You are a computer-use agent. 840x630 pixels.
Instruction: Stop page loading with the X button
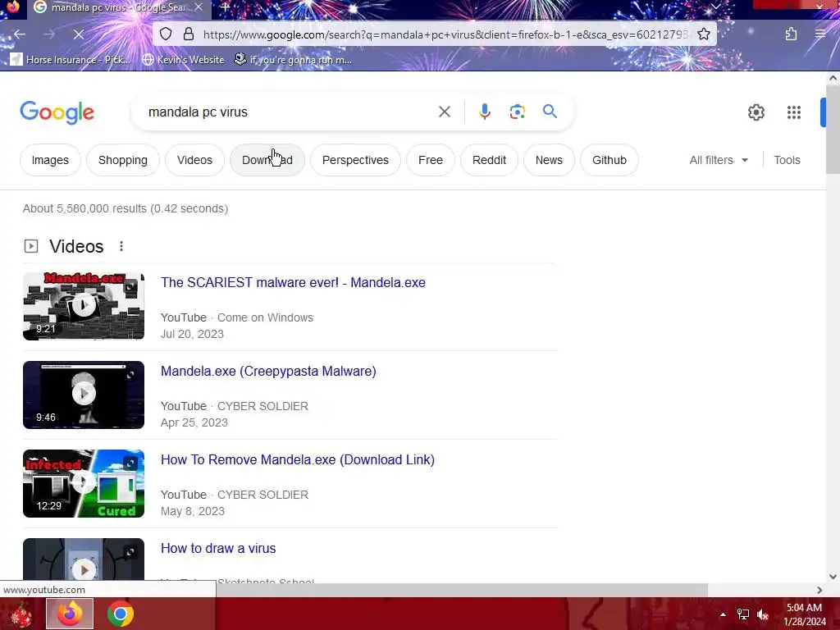tap(78, 34)
